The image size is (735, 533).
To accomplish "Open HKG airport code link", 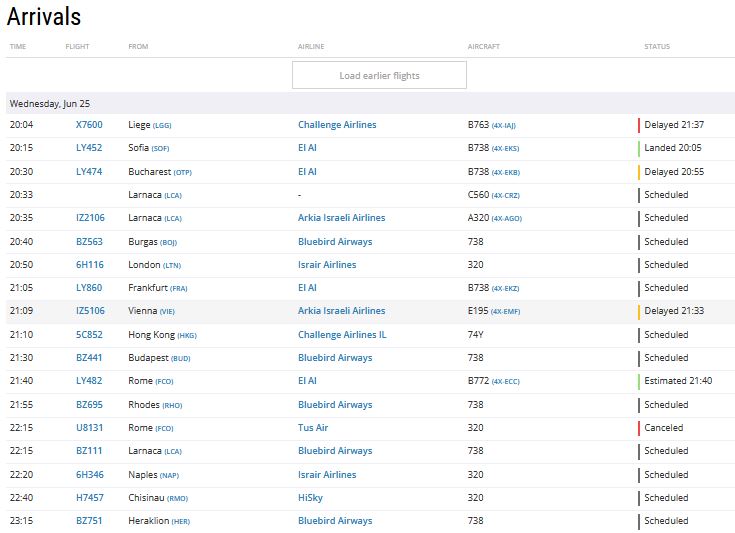I will click(187, 336).
